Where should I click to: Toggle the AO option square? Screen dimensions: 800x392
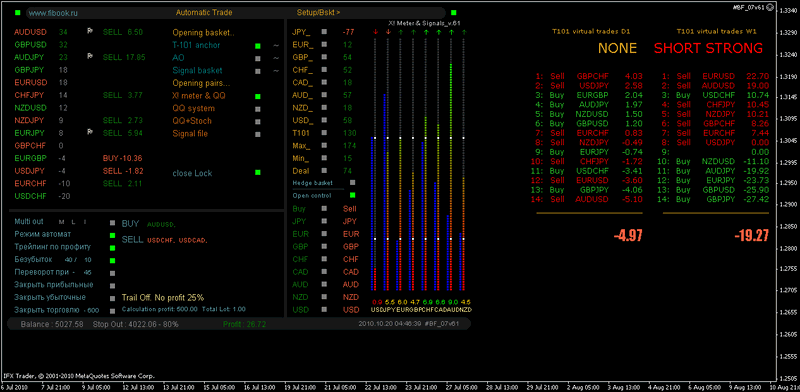point(258,58)
